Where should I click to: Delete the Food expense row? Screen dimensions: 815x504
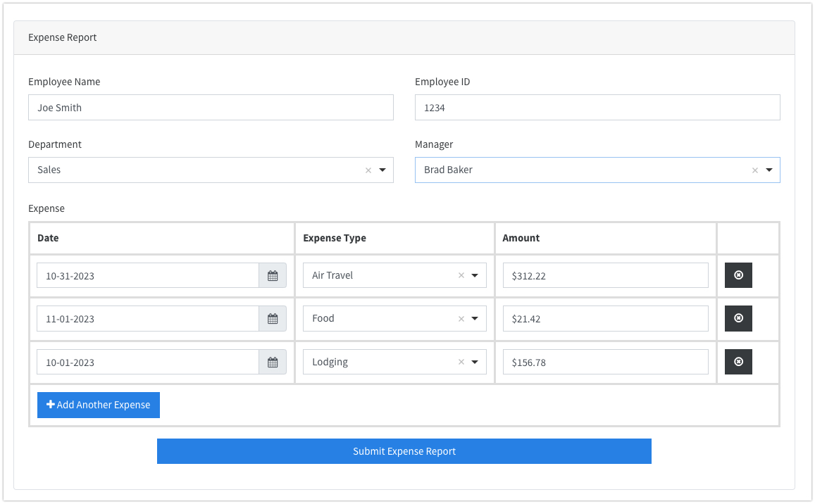[738, 319]
